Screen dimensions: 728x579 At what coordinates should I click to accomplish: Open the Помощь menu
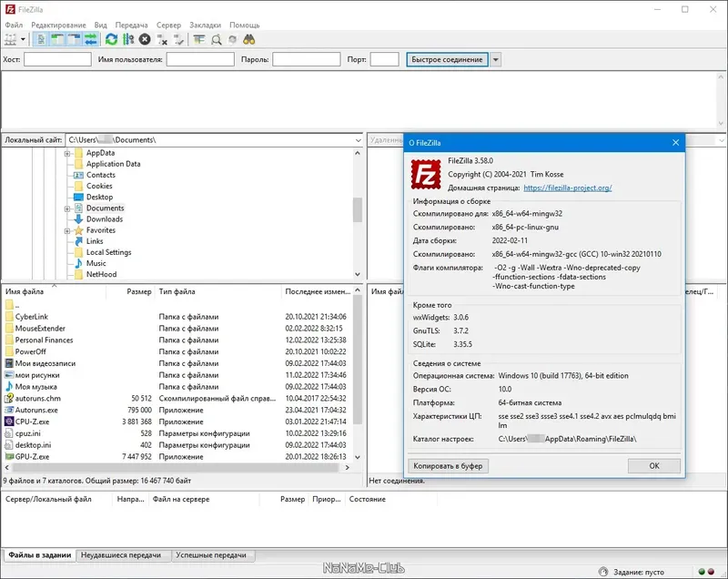point(244,25)
